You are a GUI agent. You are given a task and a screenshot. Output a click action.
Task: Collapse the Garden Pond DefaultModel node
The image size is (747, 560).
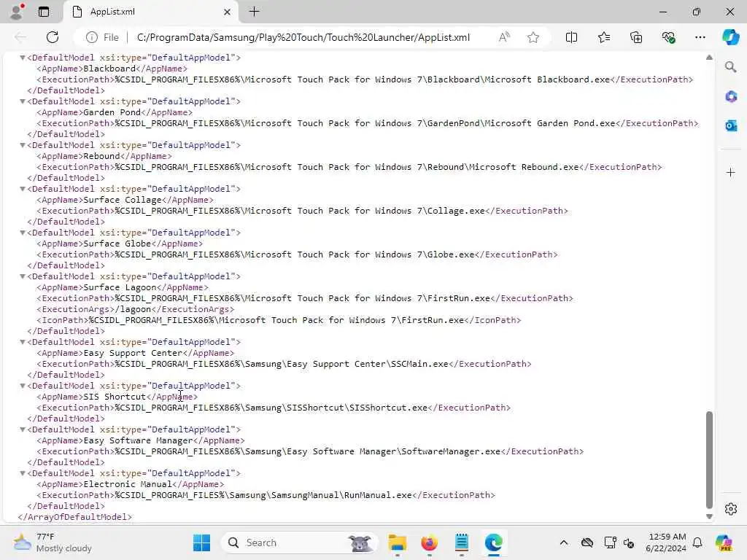click(x=22, y=101)
